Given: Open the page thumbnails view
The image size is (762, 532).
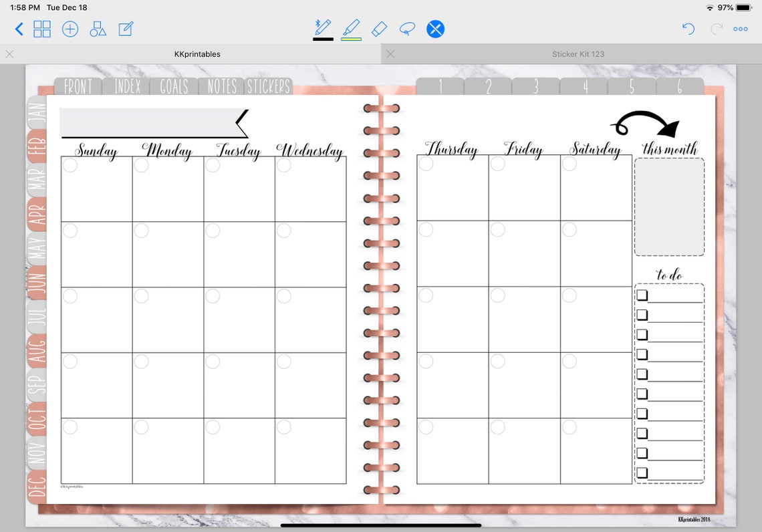Looking at the screenshot, I should [x=43, y=28].
